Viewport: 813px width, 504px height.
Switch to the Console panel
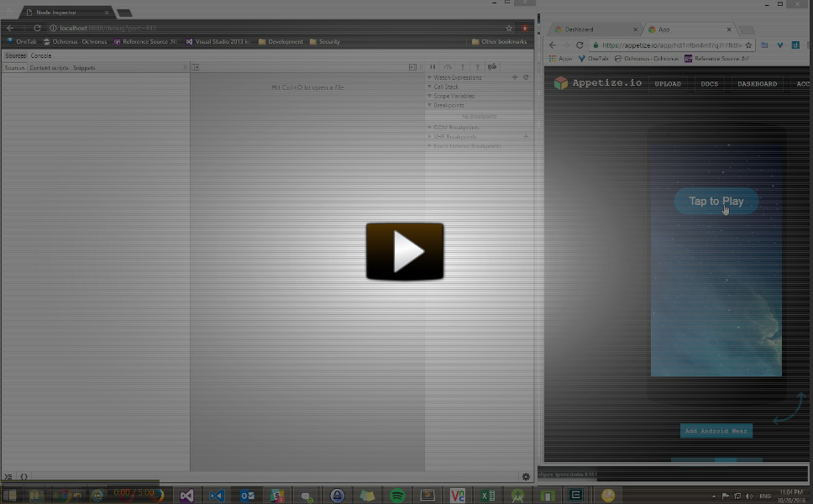point(41,55)
